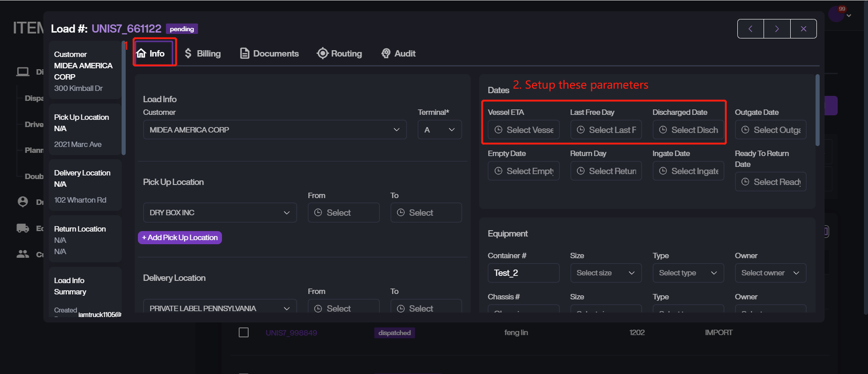Click the user avatar with notification badge

pyautogui.click(x=836, y=14)
